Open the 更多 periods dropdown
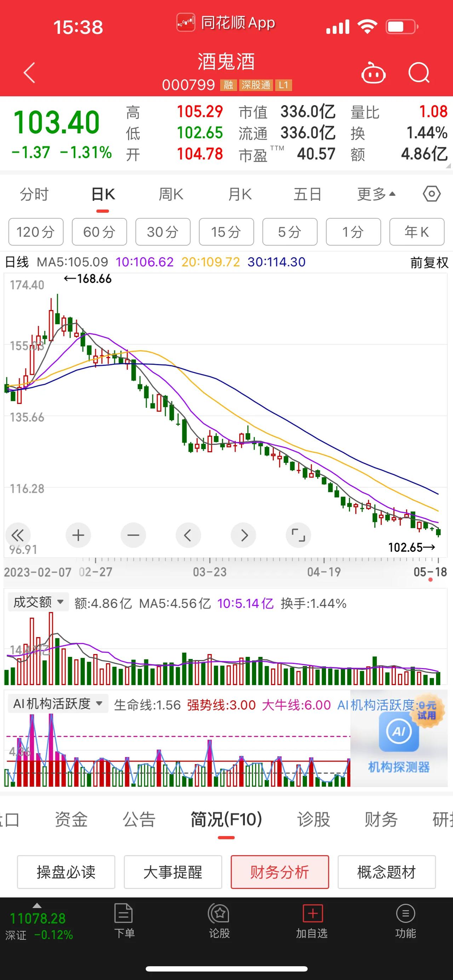The image size is (453, 980). tap(377, 194)
